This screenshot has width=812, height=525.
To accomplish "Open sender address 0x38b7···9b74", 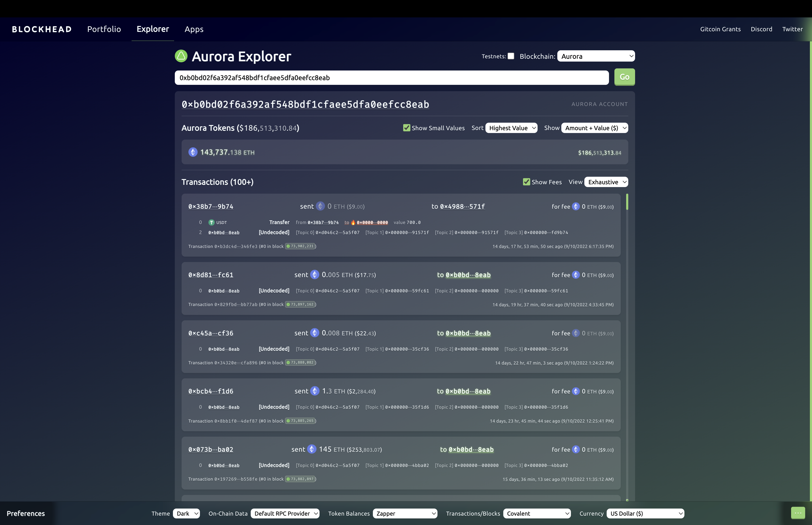I will (211, 207).
